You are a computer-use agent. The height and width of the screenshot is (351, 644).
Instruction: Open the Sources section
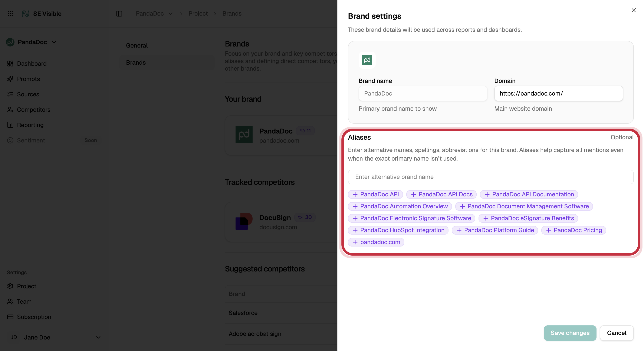coord(28,94)
